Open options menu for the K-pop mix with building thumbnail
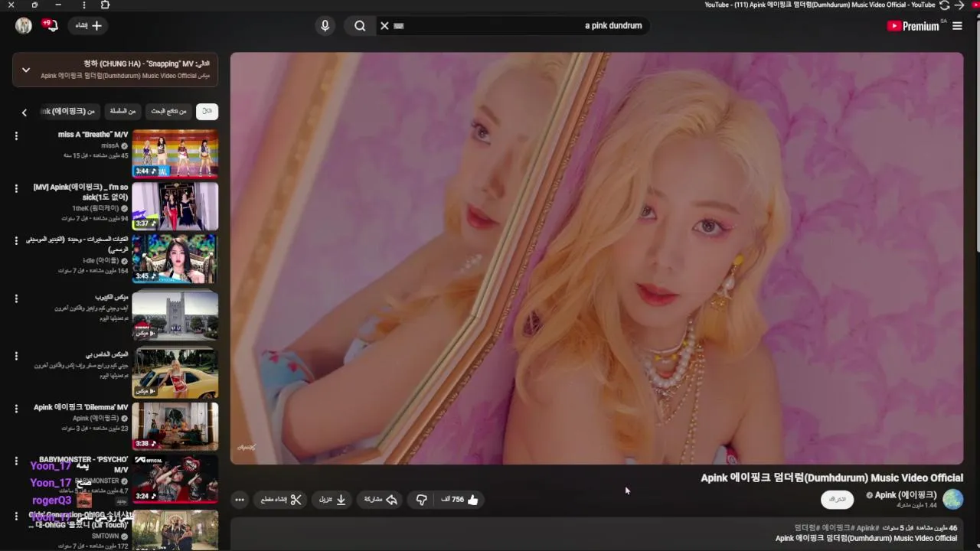The height and width of the screenshot is (551, 980). coord(16,298)
